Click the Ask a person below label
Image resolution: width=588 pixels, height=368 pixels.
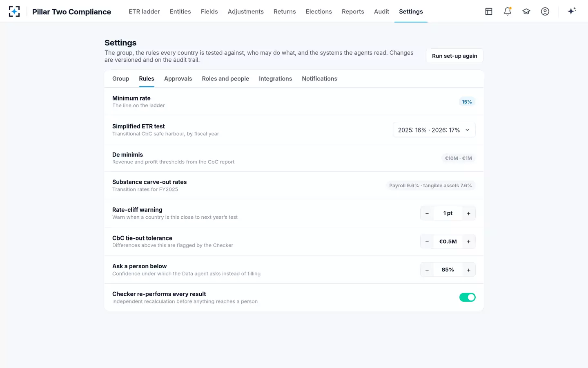[139, 266]
